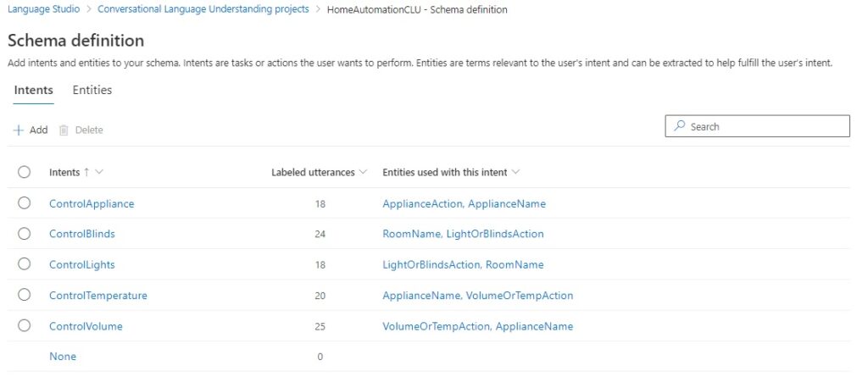Select the ControlLights row radio button
Image resolution: width=868 pixels, height=377 pixels.
(24, 264)
